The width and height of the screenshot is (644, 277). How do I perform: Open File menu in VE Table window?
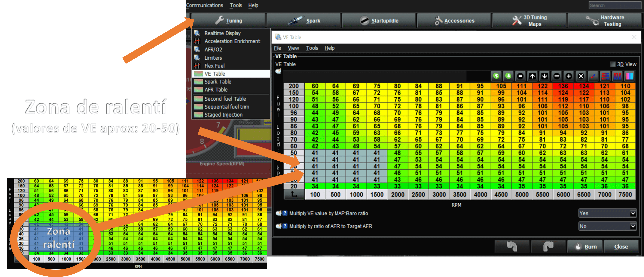[x=278, y=48]
